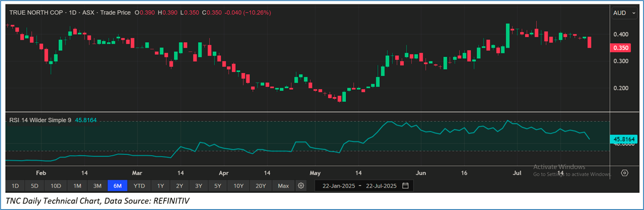Open range settings gear next to Max
644x210 pixels.
tap(301, 186)
